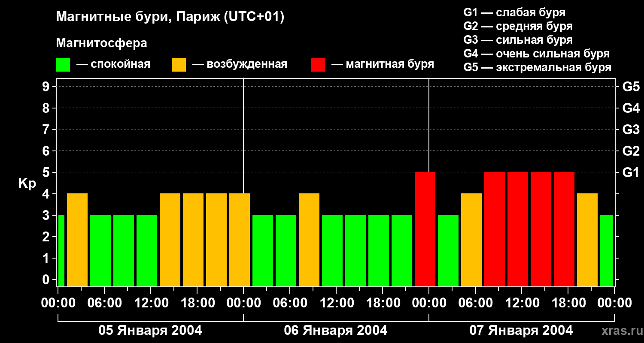Select legend line 'G5 — экстремальная буря'

coord(537,68)
